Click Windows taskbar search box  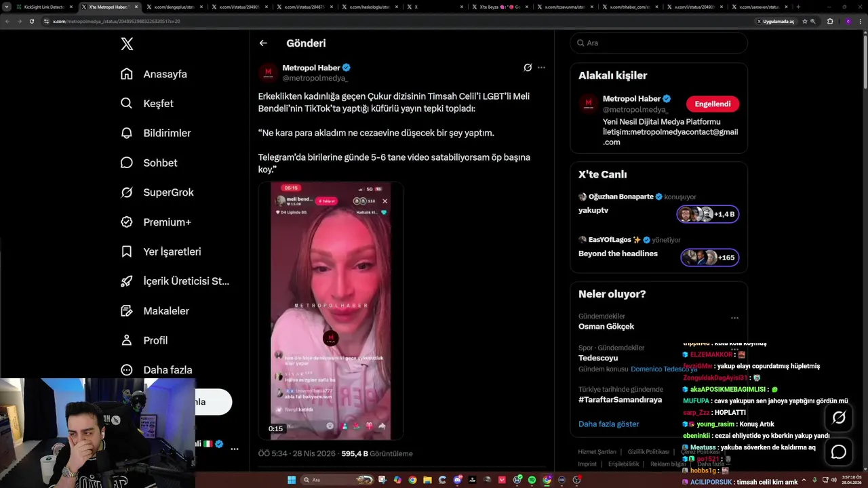click(x=338, y=480)
